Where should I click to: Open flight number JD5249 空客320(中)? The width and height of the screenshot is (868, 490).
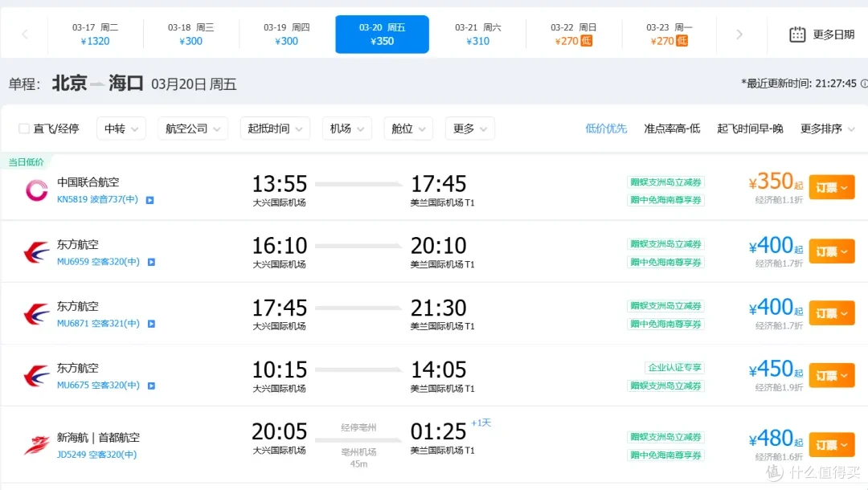97,455
